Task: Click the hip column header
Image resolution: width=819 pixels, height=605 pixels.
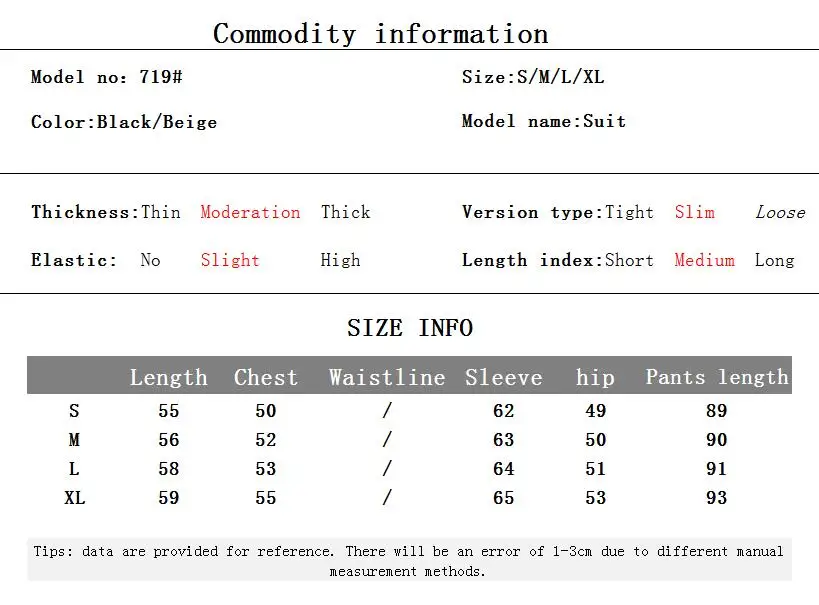Action: point(595,377)
